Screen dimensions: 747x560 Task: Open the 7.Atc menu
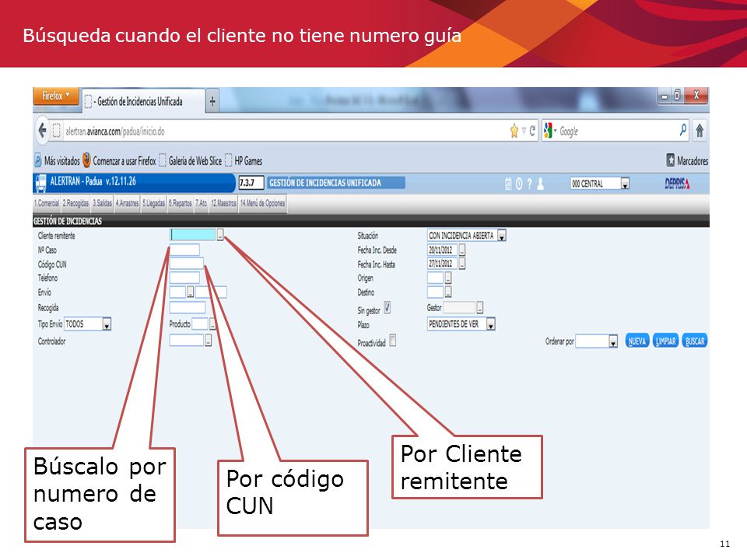click(x=201, y=203)
